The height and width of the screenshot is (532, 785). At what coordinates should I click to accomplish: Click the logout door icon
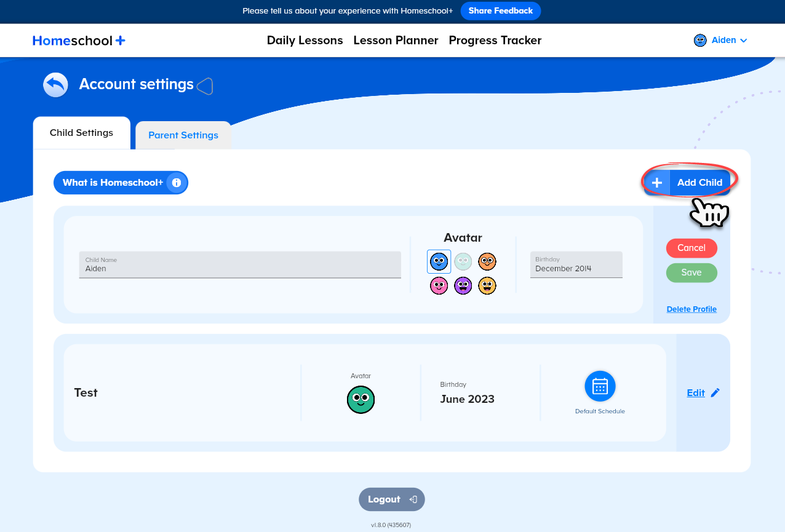[413, 499]
